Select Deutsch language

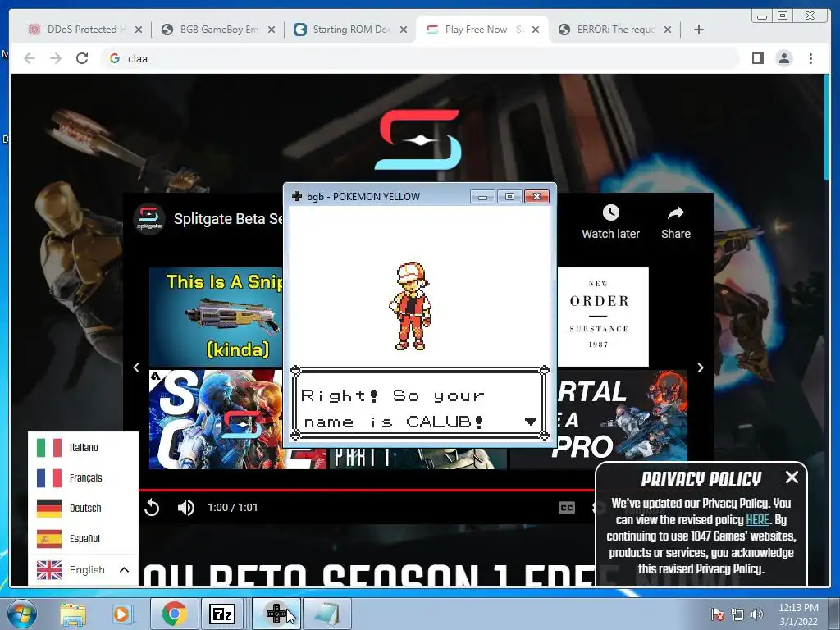[83, 508]
